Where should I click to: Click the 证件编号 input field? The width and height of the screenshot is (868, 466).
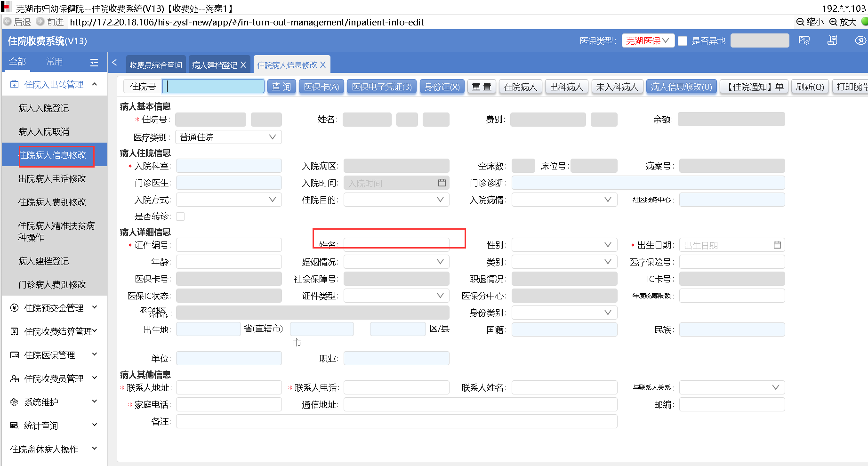[229, 245]
